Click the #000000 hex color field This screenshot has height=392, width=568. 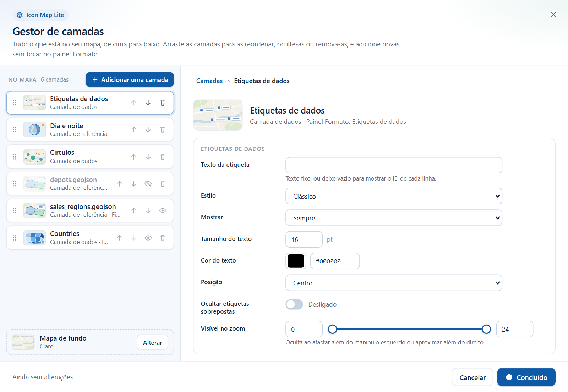335,261
